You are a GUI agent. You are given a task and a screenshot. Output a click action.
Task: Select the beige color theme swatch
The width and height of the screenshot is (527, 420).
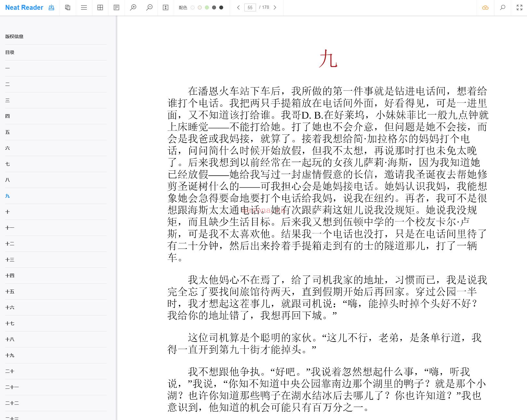(200, 7)
